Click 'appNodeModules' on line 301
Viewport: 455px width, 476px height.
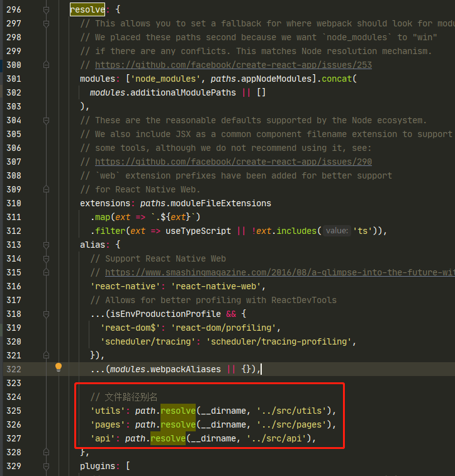tap(276, 79)
